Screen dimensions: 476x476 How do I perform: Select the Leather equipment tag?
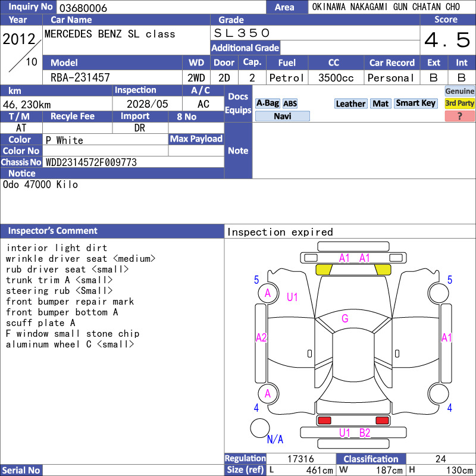click(351, 104)
